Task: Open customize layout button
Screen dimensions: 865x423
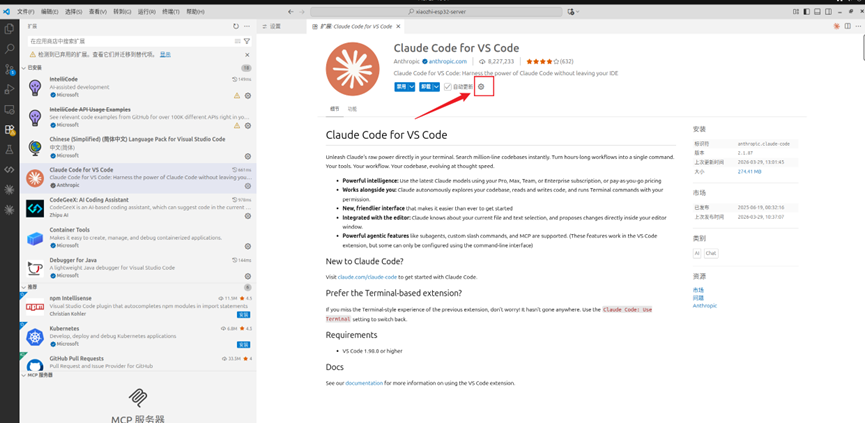Action: point(796,12)
